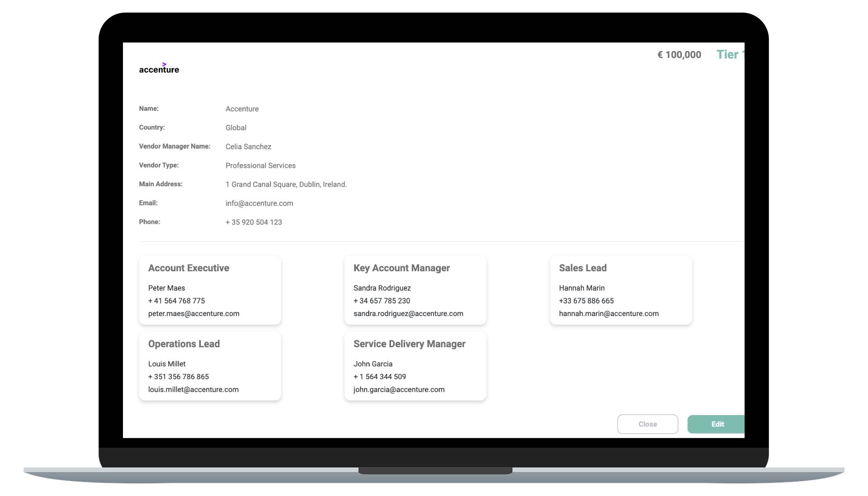The image size is (868, 496).
Task: Open the Operations Lead card heading
Action: click(184, 344)
